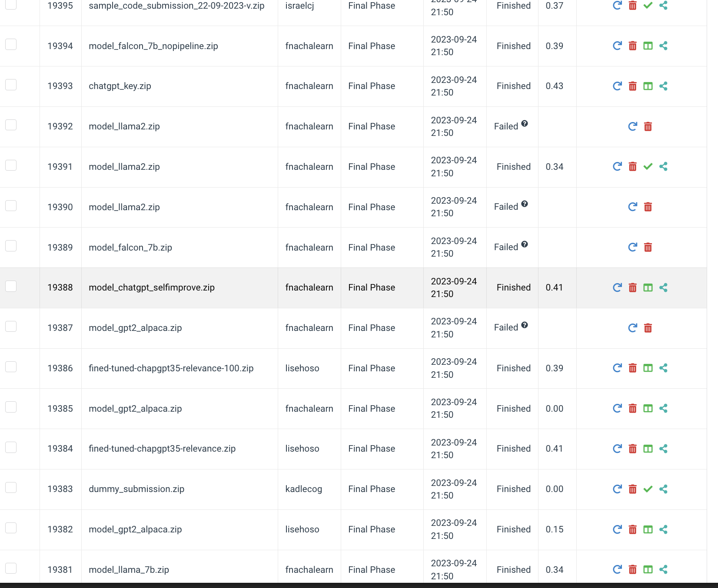Screen dimensions: 718x588
Task: Share submission 19391 model_llama2.zip
Action: [x=663, y=166]
